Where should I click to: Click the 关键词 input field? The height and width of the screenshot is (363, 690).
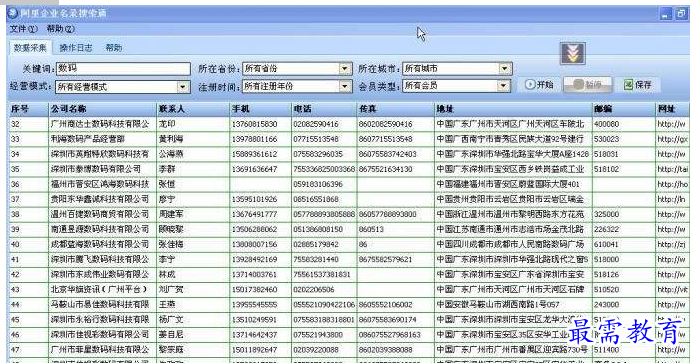(x=123, y=69)
